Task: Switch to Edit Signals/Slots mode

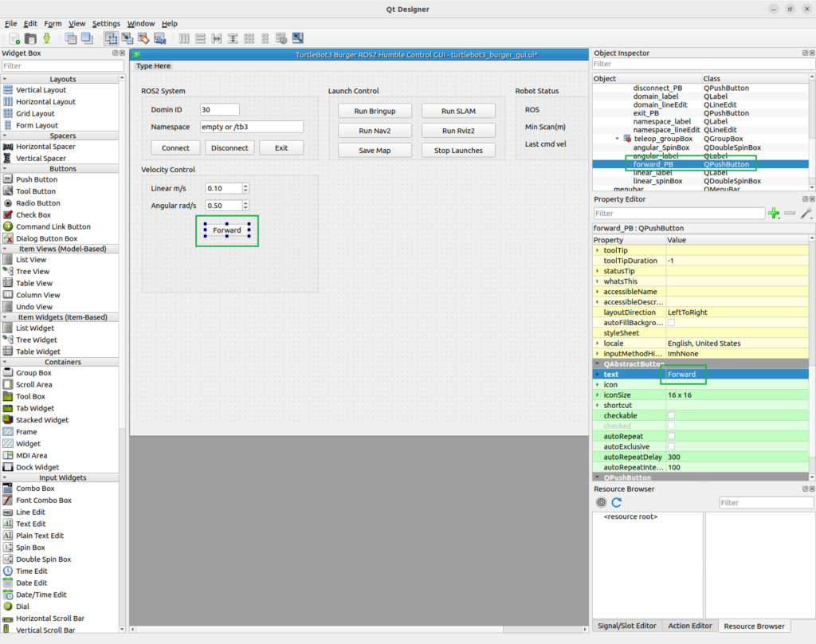Action: coord(127,38)
